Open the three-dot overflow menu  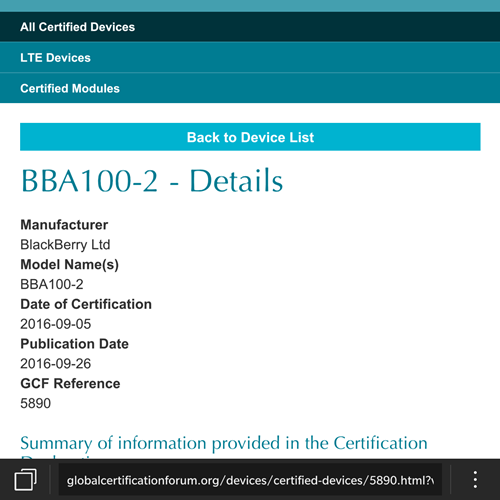coord(475,480)
